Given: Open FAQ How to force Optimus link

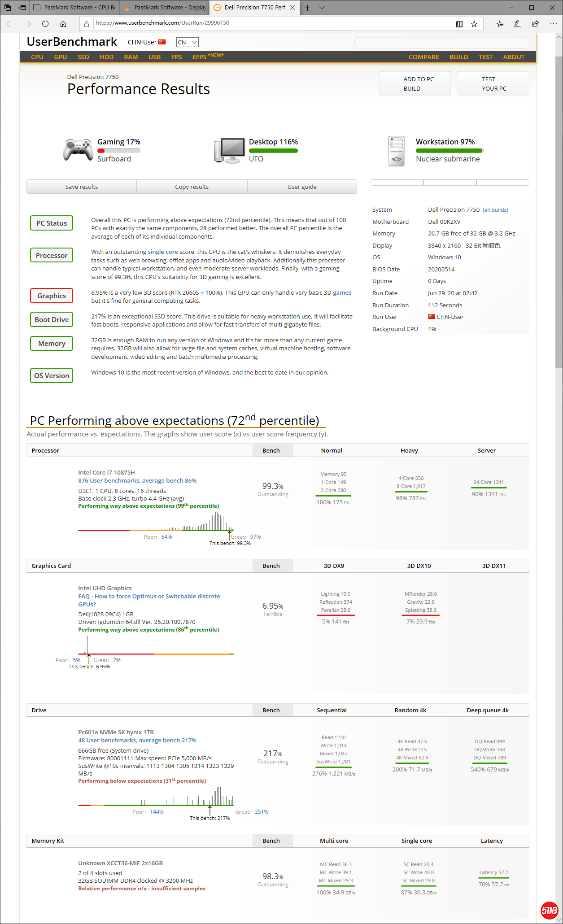Looking at the screenshot, I should (149, 600).
